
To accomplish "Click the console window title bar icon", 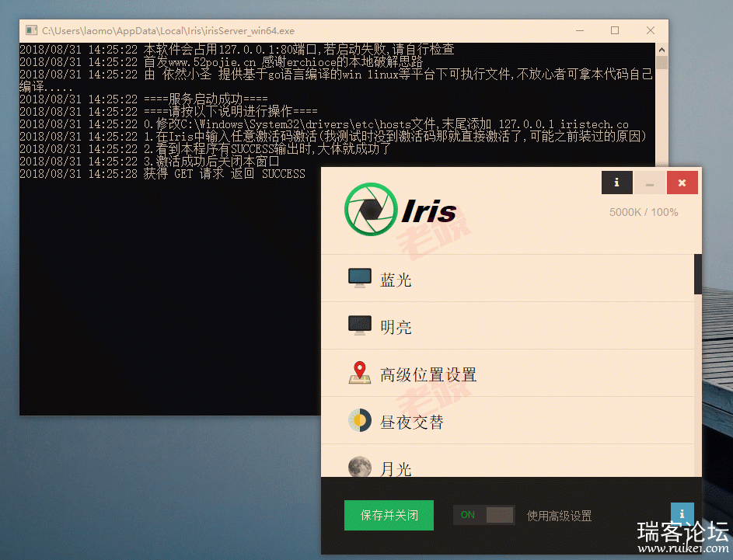I will [31, 30].
